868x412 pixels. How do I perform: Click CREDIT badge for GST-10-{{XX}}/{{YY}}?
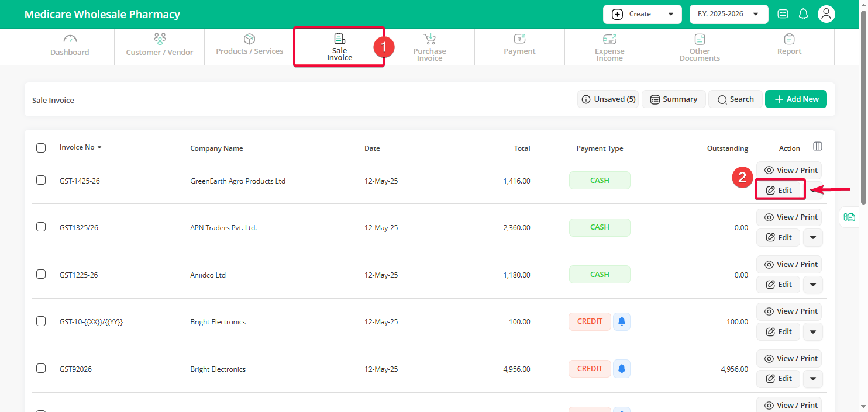tap(590, 321)
